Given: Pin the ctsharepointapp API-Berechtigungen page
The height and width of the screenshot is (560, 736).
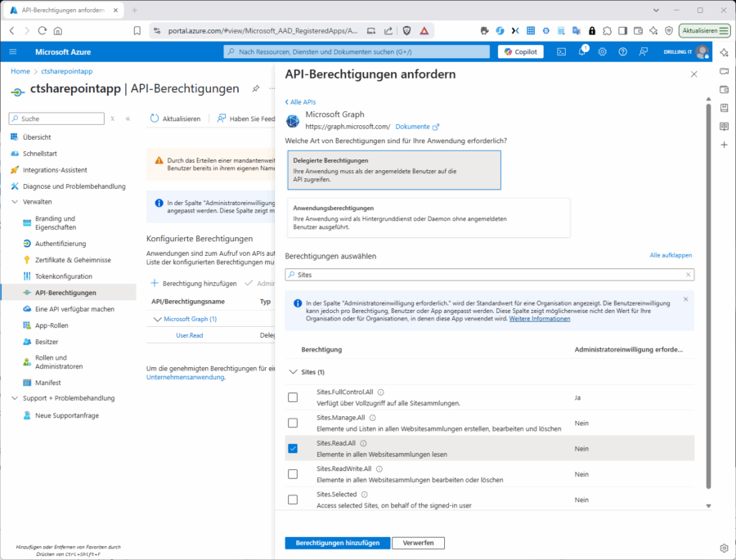Looking at the screenshot, I should (x=256, y=88).
